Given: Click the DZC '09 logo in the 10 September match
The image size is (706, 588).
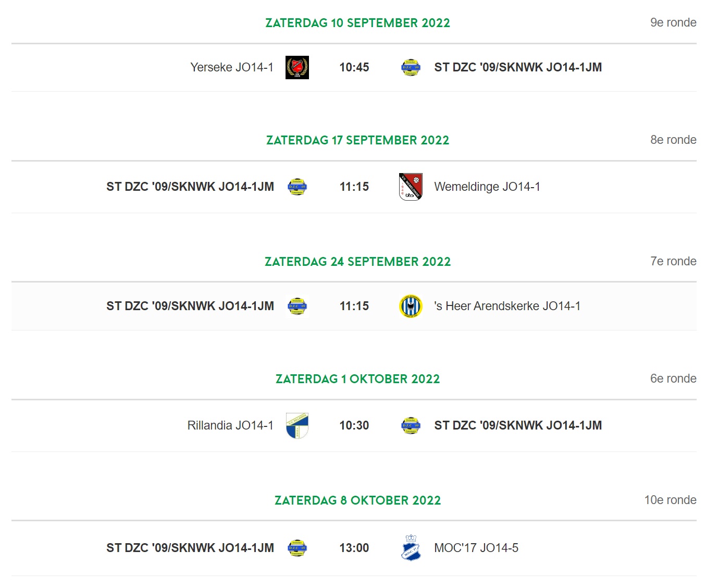Looking at the screenshot, I should [411, 67].
